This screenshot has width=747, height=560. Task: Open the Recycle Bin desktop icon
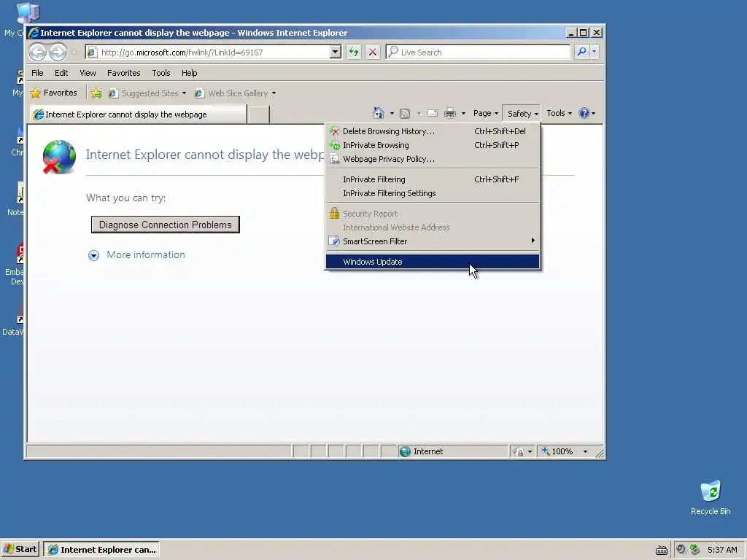(711, 497)
